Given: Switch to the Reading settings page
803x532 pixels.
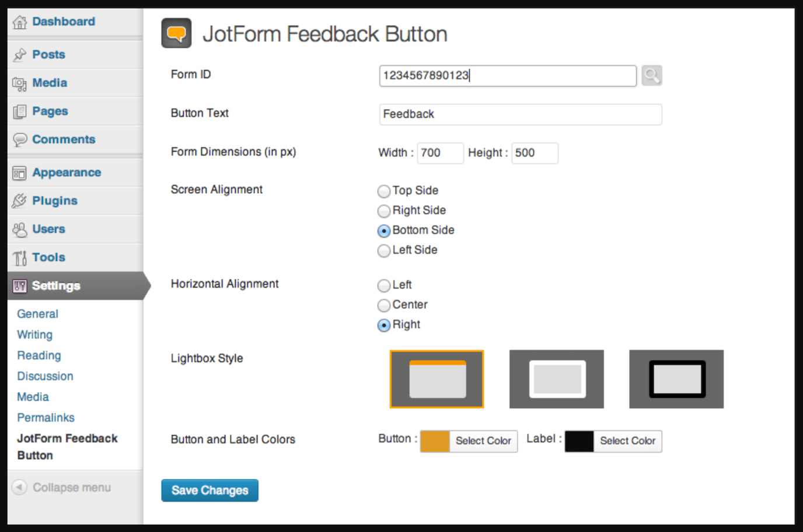Looking at the screenshot, I should [x=39, y=355].
